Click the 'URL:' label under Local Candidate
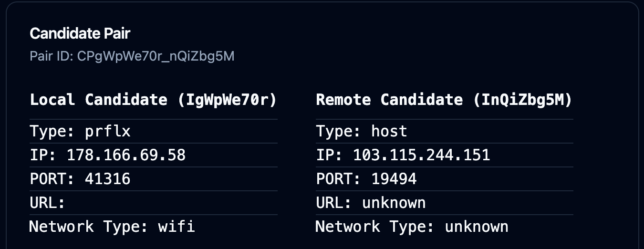 click(x=47, y=203)
